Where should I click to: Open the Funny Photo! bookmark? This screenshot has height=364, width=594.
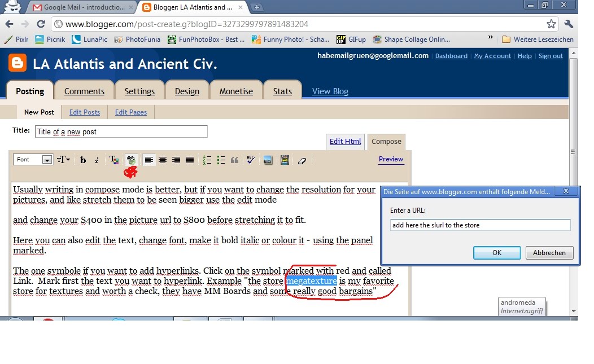(x=291, y=40)
